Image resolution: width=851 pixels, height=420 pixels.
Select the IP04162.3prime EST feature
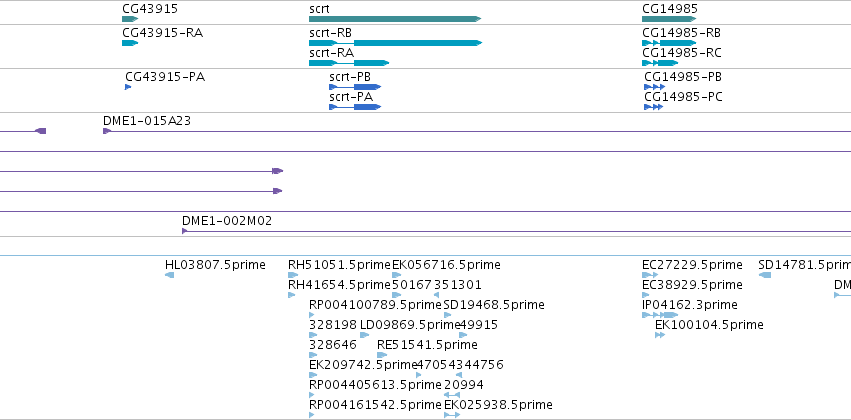[660, 315]
